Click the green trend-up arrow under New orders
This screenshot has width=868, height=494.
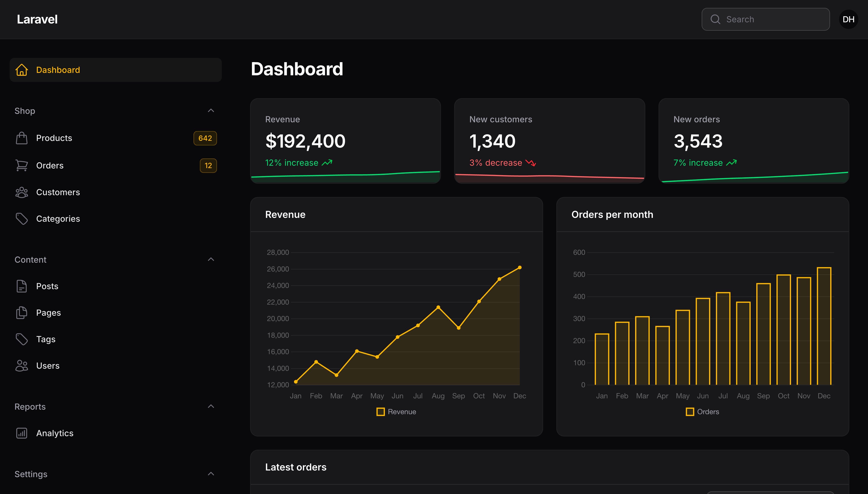[x=731, y=162]
